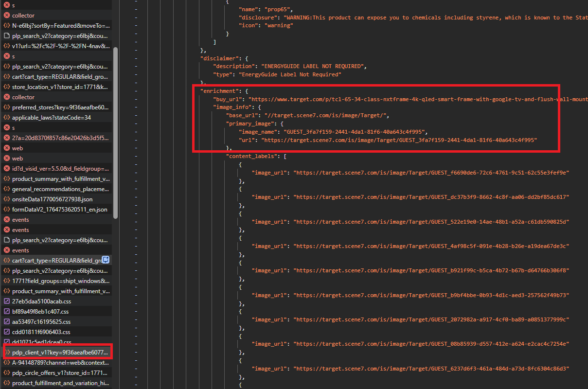Click the "description": "ENERGYGUIDE LABEL NOT REQUIRED" line
The width and height of the screenshot is (588, 389).
[x=290, y=66]
